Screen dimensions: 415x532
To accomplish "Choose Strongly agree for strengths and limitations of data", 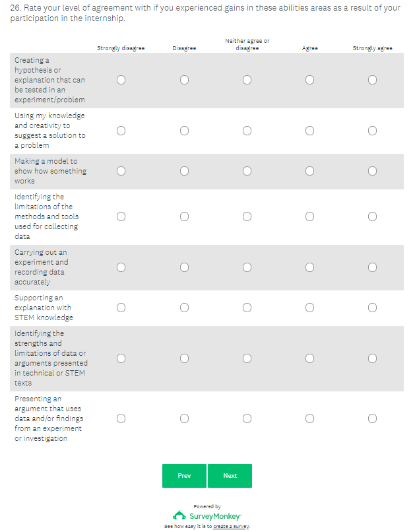I will click(x=372, y=358).
